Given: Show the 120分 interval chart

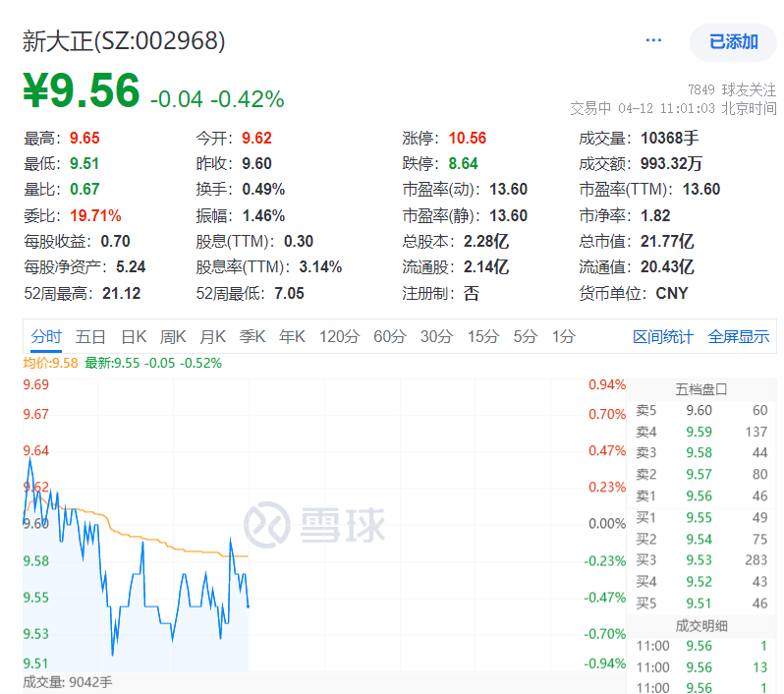Looking at the screenshot, I should [x=339, y=337].
